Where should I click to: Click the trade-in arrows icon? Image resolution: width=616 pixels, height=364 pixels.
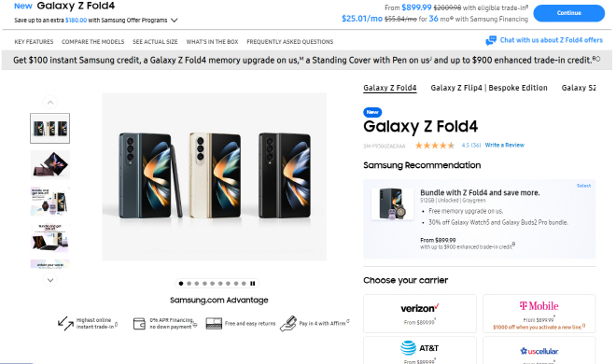click(x=65, y=323)
